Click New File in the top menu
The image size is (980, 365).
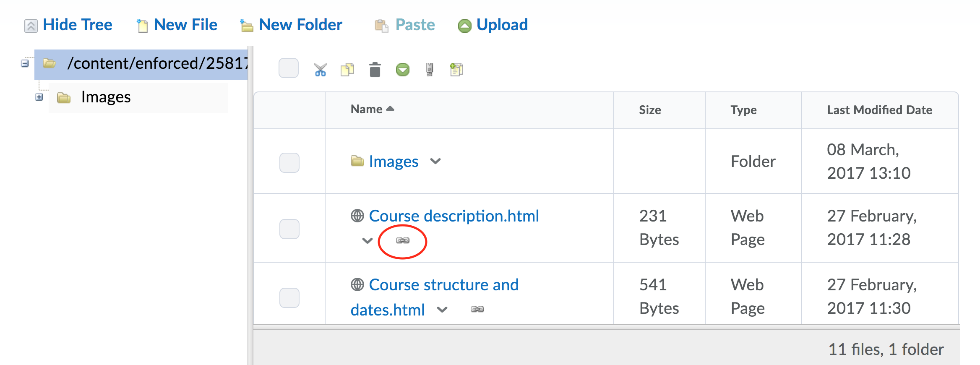point(185,25)
